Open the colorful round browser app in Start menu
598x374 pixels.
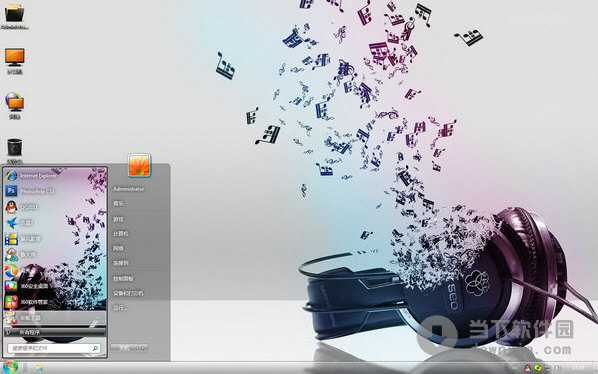click(x=55, y=270)
